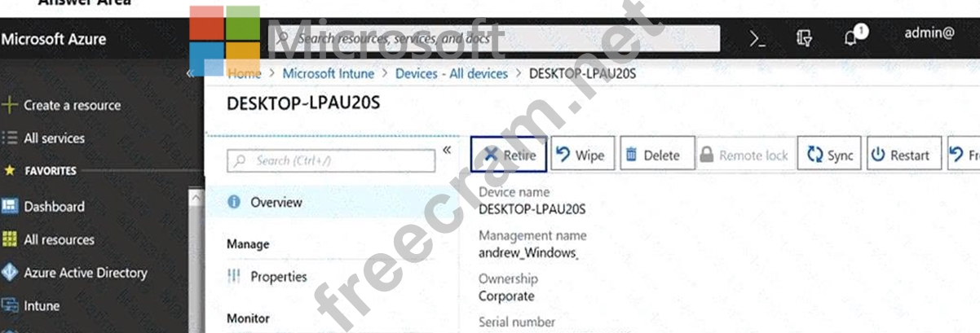Click the Wipe device button
This screenshot has height=333, width=980.
580,155
